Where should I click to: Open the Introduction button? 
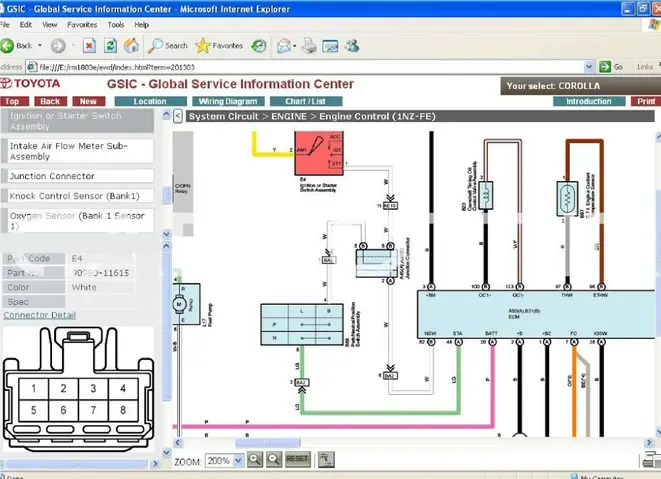(589, 101)
